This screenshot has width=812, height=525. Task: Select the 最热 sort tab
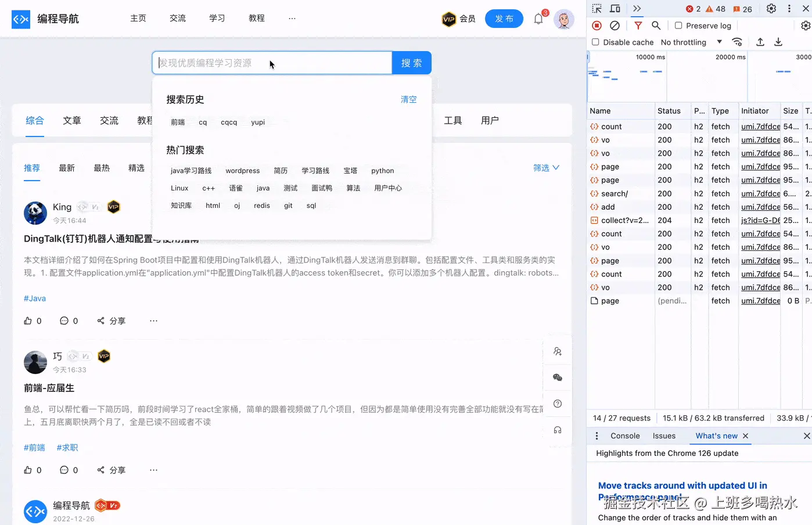[102, 168]
